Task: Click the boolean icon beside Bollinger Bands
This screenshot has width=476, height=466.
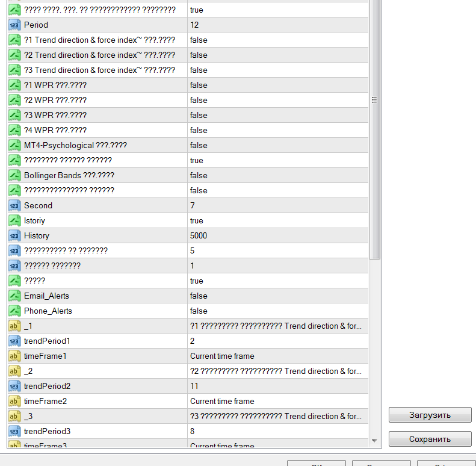Action: [x=14, y=175]
